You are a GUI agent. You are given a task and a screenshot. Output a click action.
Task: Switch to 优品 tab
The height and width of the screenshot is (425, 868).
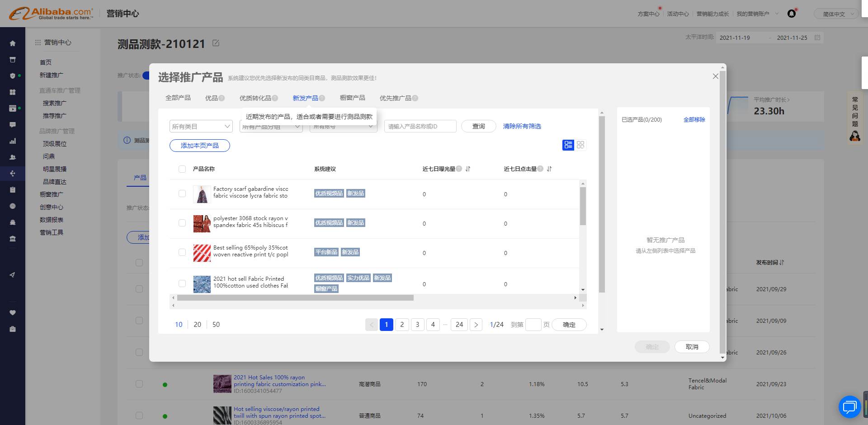(212, 98)
